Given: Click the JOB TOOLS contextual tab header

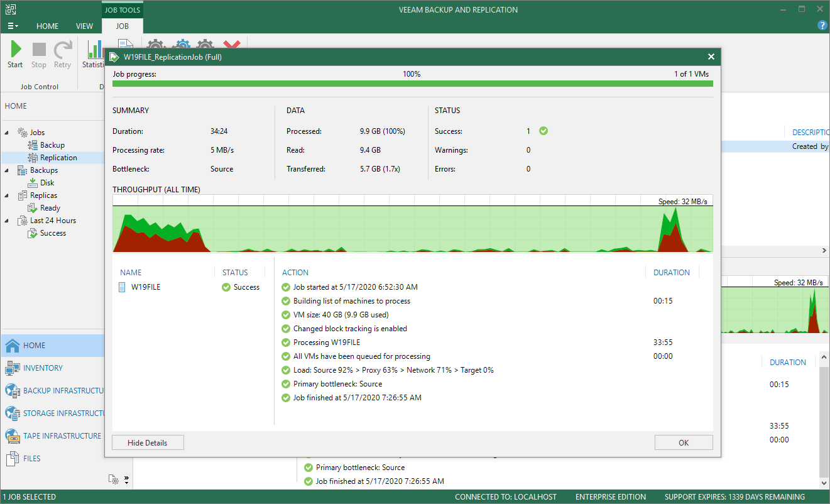Looking at the screenshot, I should pos(122,9).
